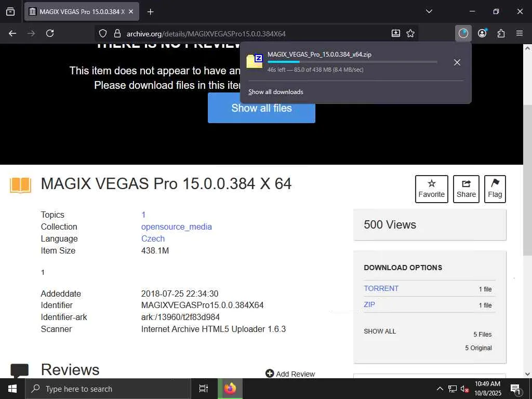Click the vertical scrollbar thumb
The width and height of the screenshot is (532, 399).
click(527, 180)
